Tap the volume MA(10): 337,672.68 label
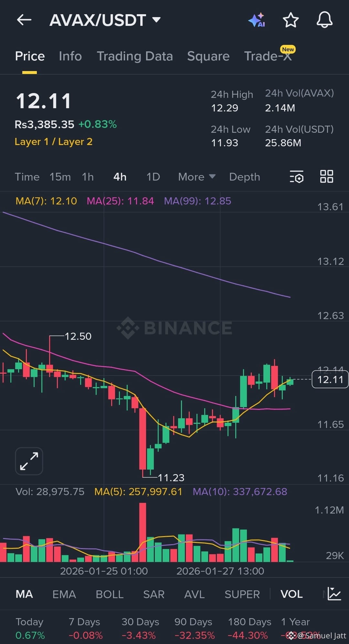 coord(240,492)
